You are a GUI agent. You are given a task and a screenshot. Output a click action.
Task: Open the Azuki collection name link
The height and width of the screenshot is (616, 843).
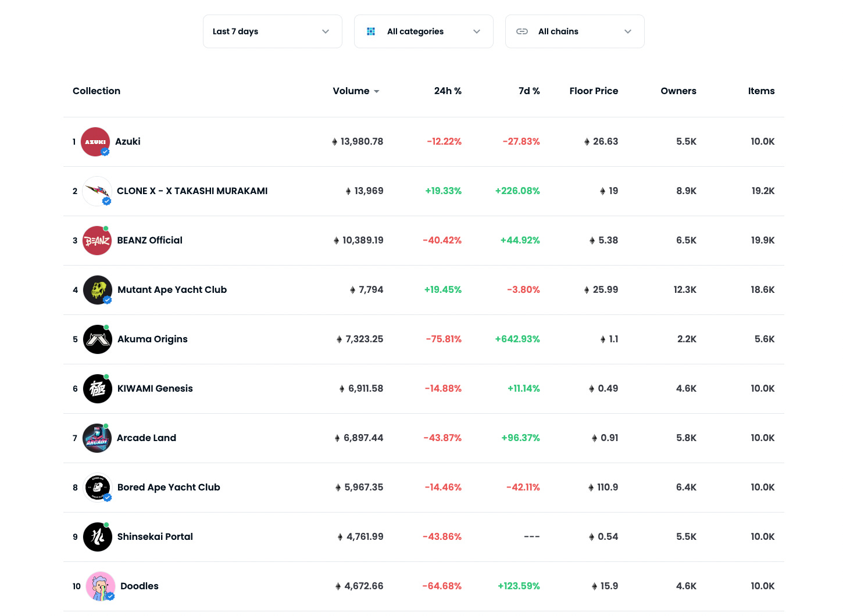tap(128, 142)
